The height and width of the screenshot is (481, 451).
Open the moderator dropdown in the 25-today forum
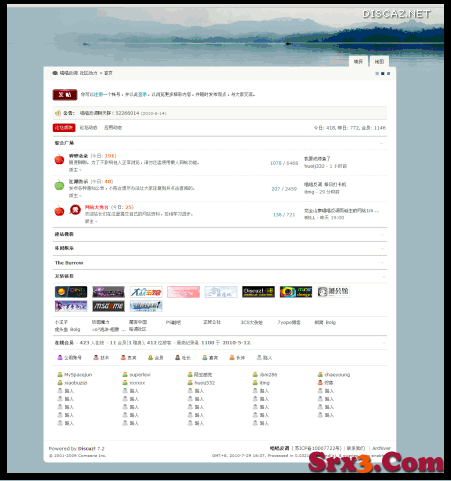(x=91, y=221)
